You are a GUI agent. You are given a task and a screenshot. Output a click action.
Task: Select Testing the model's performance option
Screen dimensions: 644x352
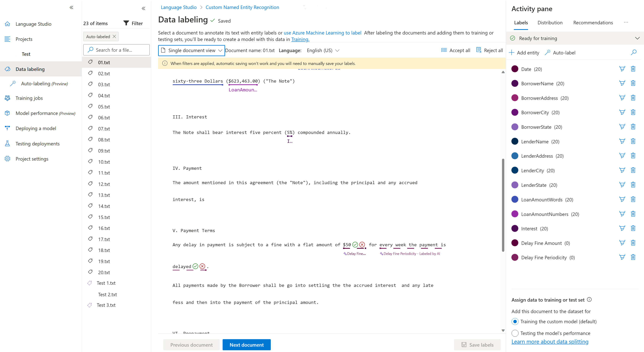[x=515, y=333]
